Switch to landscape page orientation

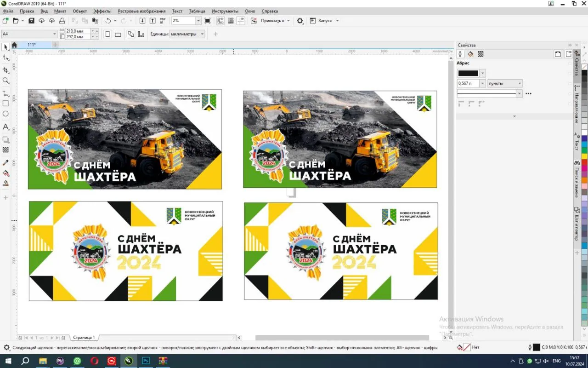click(x=118, y=34)
